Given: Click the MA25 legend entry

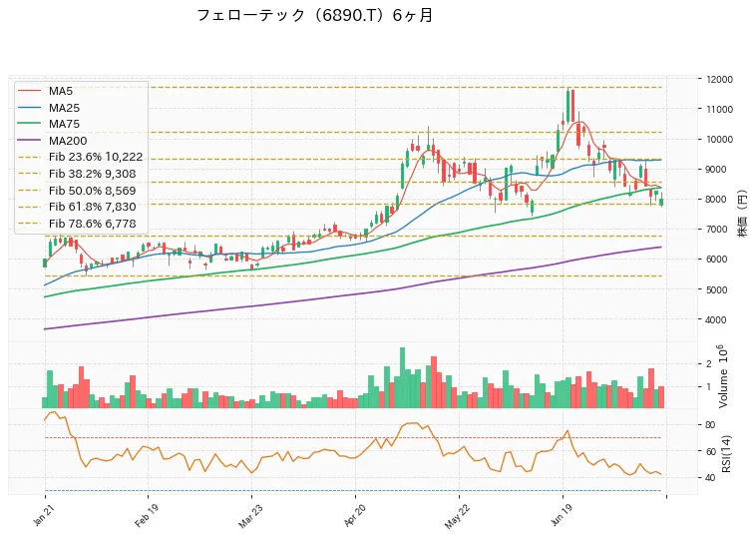Looking at the screenshot, I should tap(64, 108).
